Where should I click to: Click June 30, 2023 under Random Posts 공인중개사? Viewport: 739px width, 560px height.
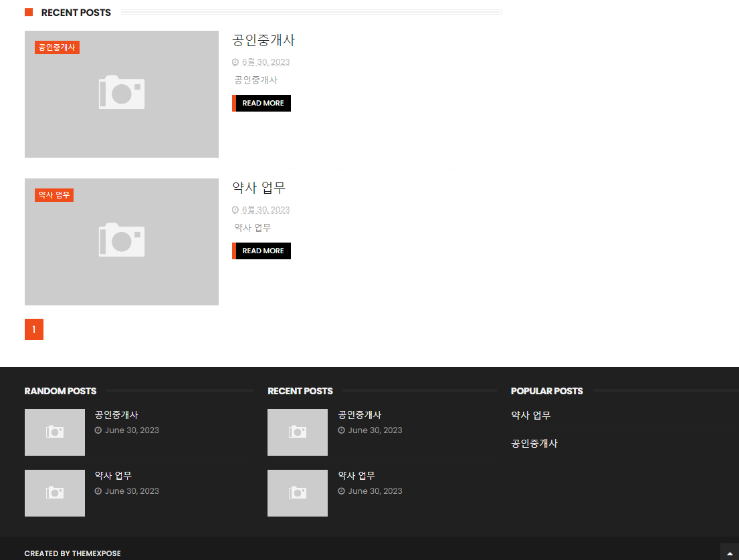132,430
